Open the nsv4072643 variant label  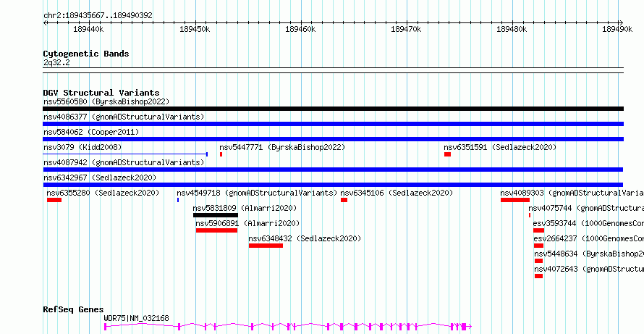(589, 269)
